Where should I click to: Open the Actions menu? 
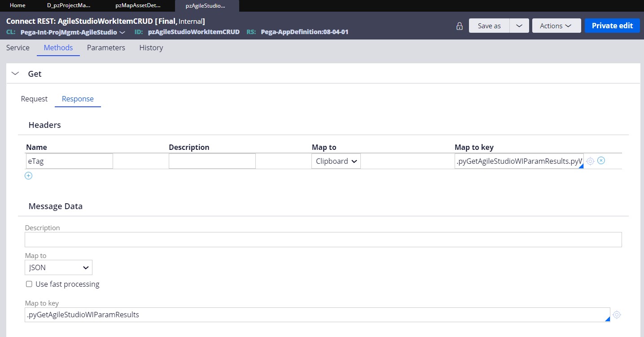556,26
